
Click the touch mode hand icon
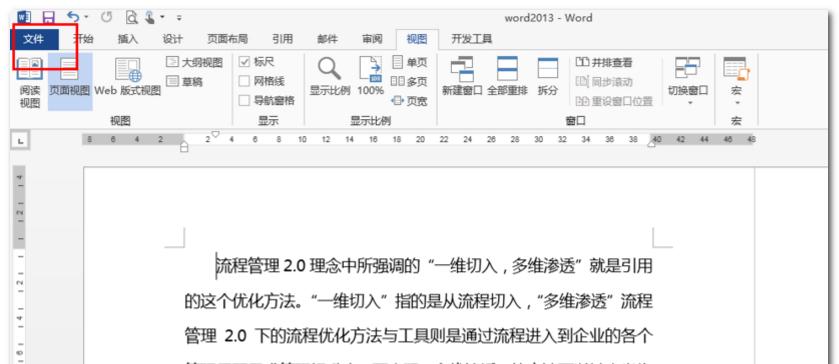click(x=149, y=18)
